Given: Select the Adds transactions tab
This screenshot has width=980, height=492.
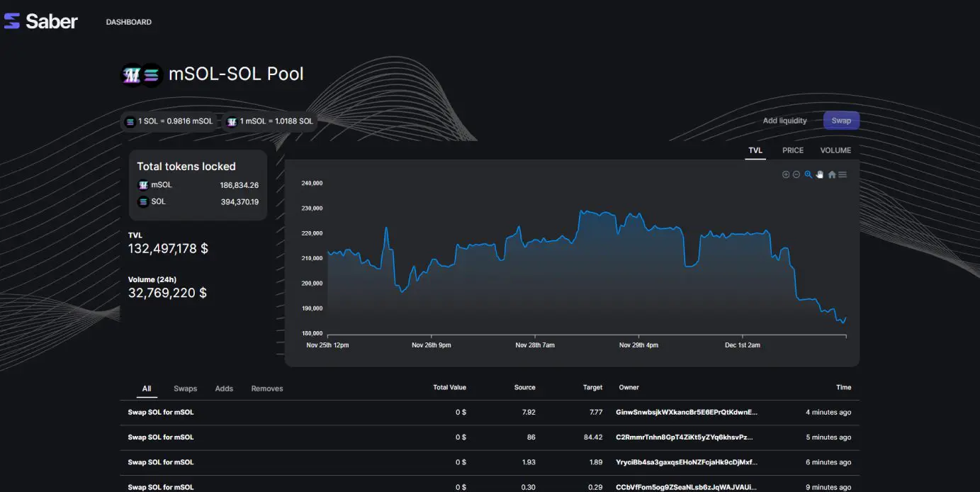Looking at the screenshot, I should click(x=224, y=388).
